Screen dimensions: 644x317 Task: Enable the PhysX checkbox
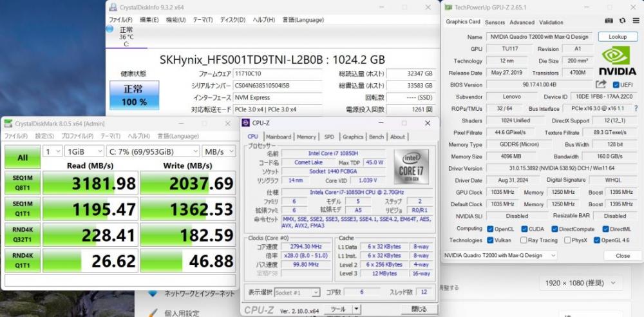pos(567,240)
